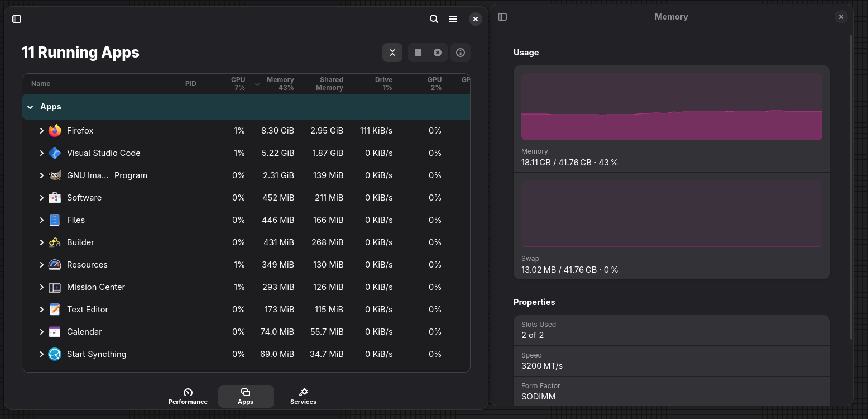Expand the Start Syncthing row
868x419 pixels.
[x=41, y=354]
